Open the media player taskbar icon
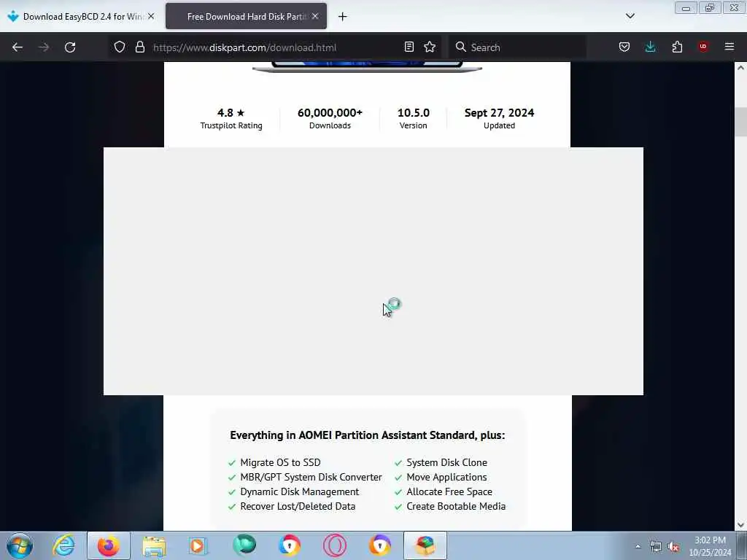The image size is (747, 560). point(197,545)
